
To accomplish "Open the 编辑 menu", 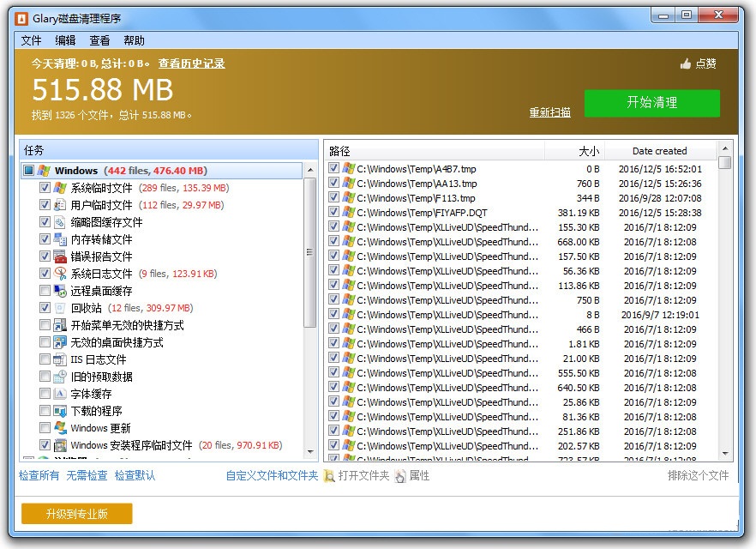I will (x=65, y=40).
